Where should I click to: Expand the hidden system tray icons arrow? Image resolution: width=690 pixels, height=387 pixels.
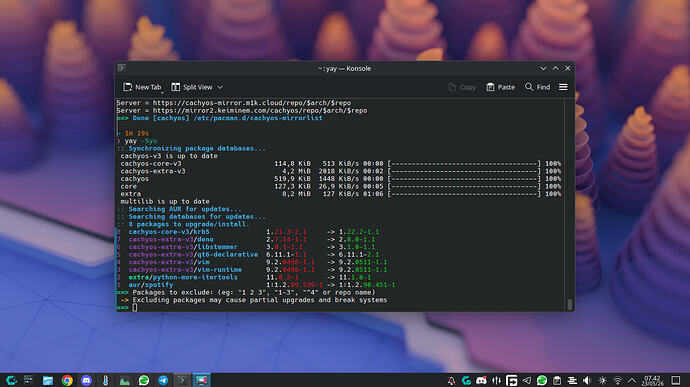(x=632, y=380)
